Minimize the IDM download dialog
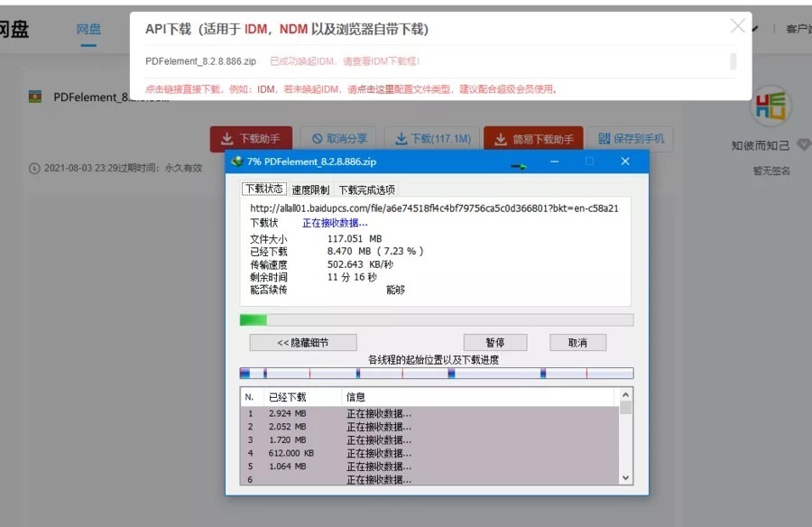812x527 pixels. (x=554, y=162)
